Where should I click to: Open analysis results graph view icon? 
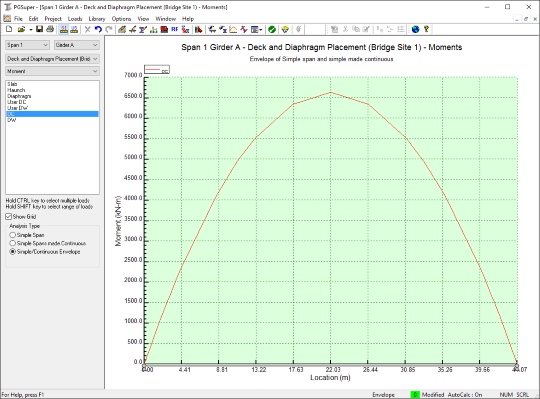point(233,29)
